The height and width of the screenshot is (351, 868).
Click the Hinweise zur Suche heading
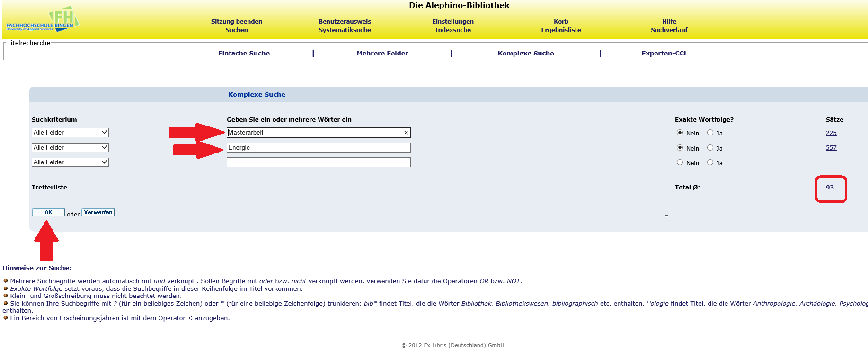click(37, 268)
